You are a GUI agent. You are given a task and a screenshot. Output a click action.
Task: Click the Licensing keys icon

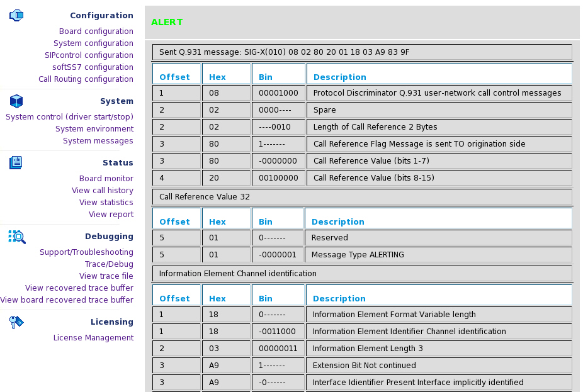click(16, 322)
